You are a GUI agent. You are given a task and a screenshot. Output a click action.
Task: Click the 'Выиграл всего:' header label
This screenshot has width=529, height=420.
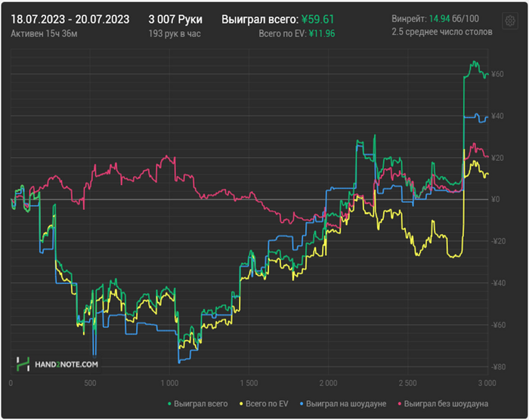[x=260, y=19]
